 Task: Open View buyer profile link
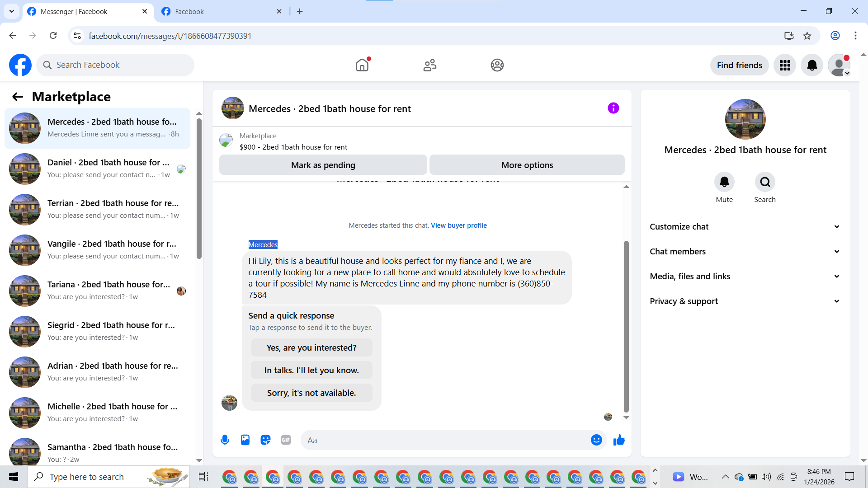click(x=458, y=225)
